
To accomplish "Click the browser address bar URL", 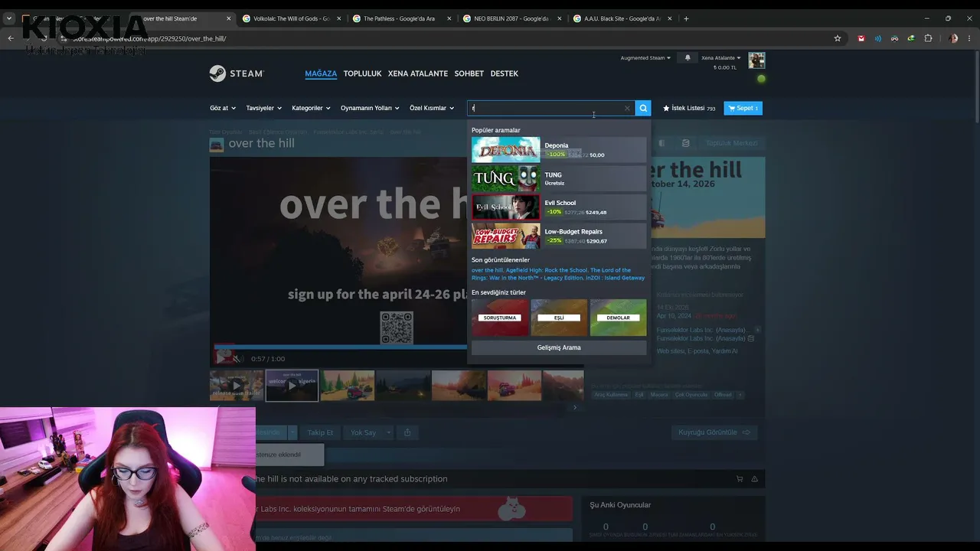I will click(x=149, y=38).
